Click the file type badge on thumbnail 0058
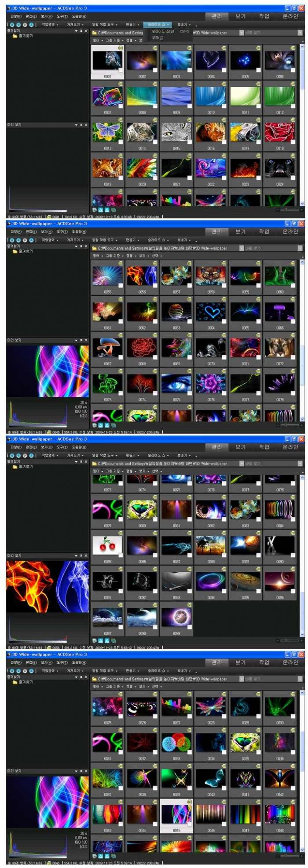The height and width of the screenshot is (868, 308). (223, 263)
